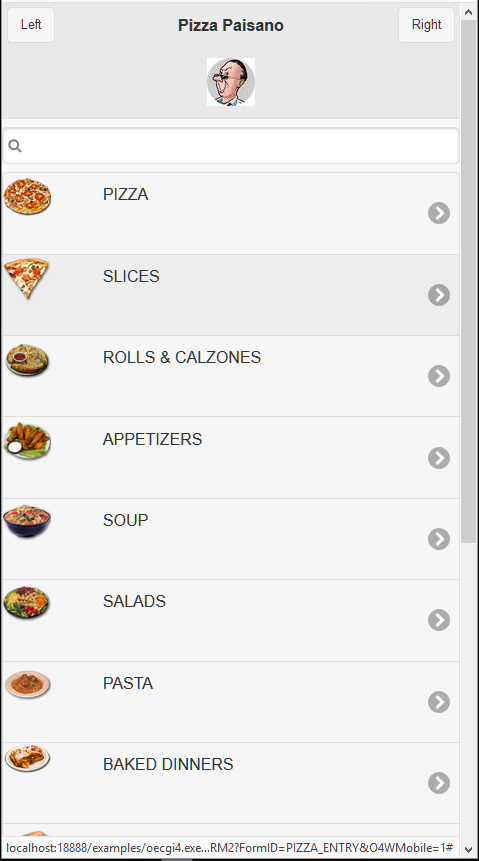Focus the search filter input field
The height and width of the screenshot is (861, 479).
231,146
